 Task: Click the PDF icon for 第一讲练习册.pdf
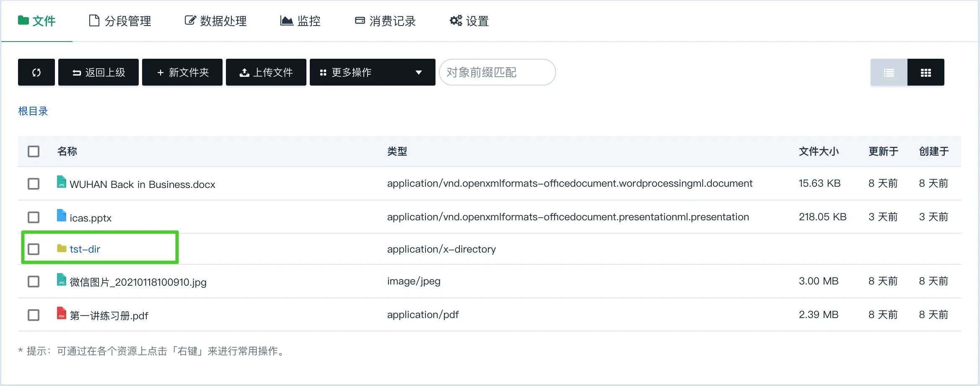point(61,315)
